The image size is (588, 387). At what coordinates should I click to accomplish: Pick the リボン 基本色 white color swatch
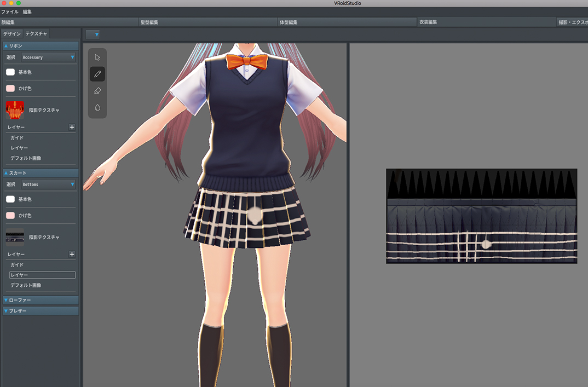[x=10, y=72]
